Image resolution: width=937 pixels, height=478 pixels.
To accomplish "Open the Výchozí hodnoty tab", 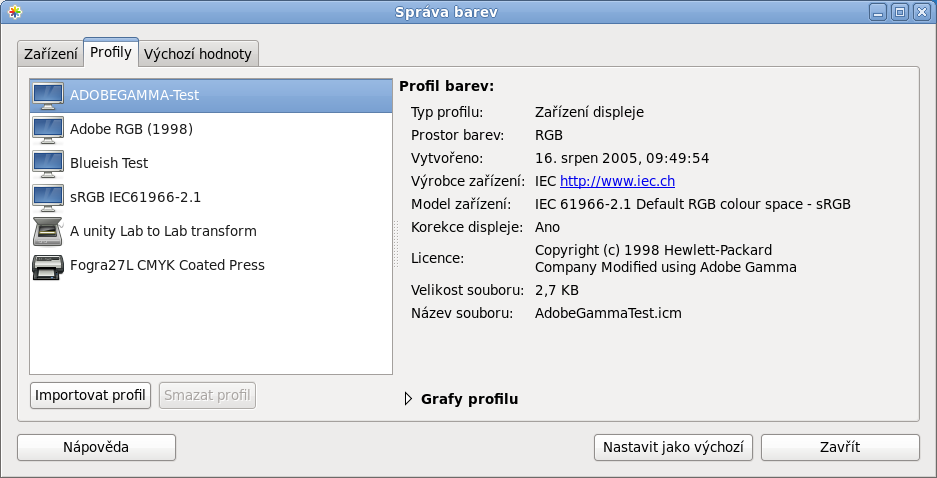I will tap(199, 53).
